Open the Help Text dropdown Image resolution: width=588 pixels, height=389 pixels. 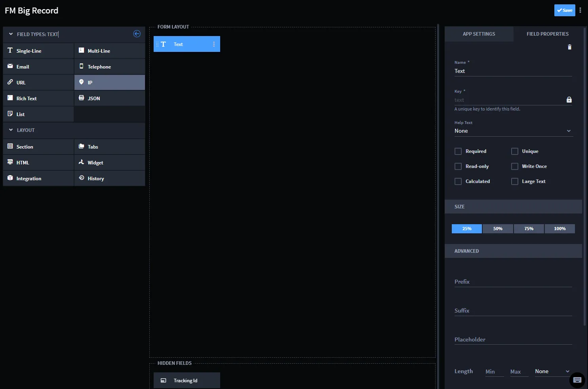513,131
